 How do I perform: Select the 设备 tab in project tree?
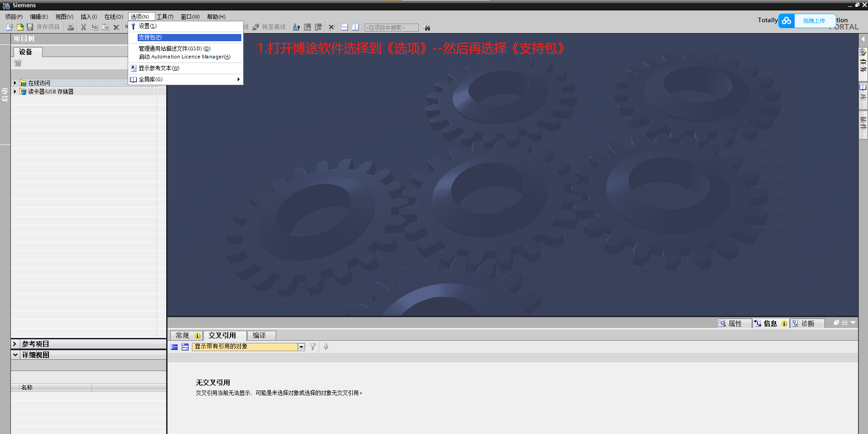point(28,52)
